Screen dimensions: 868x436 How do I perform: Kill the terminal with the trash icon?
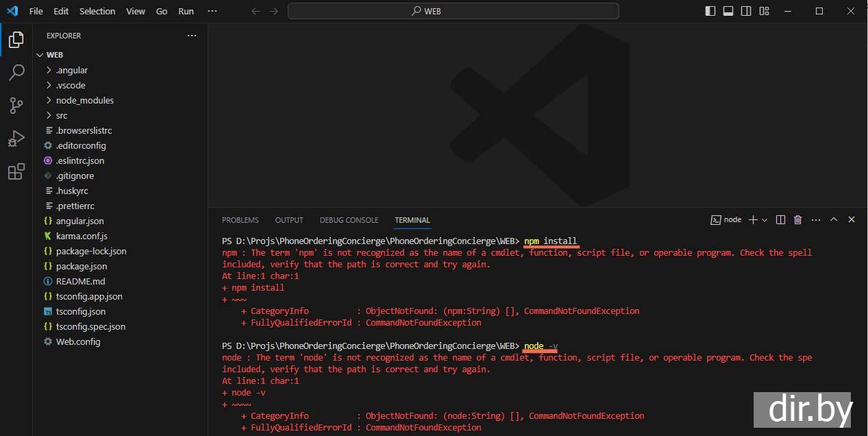pos(797,220)
